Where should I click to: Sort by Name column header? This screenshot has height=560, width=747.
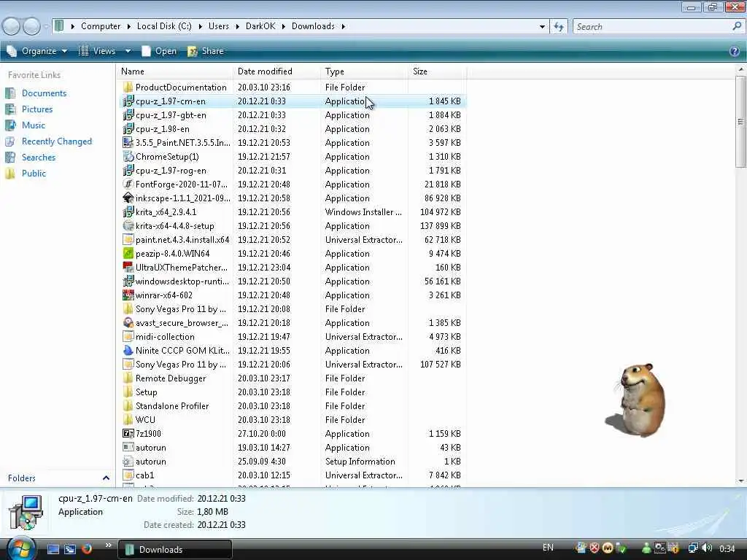(175, 71)
